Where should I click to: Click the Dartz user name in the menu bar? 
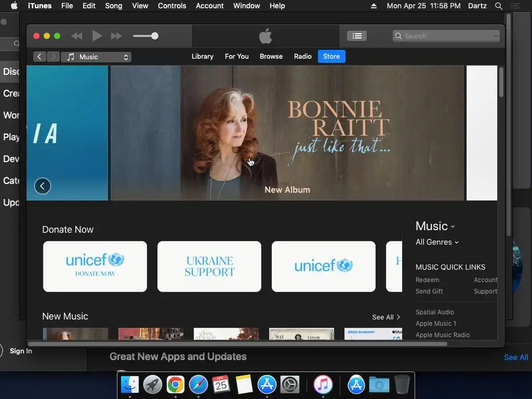click(x=477, y=6)
